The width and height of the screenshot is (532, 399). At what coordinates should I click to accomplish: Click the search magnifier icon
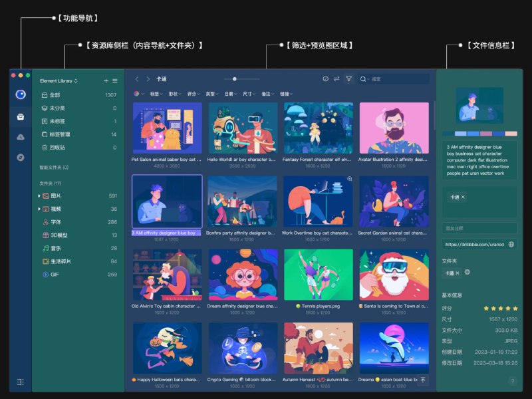363,78
